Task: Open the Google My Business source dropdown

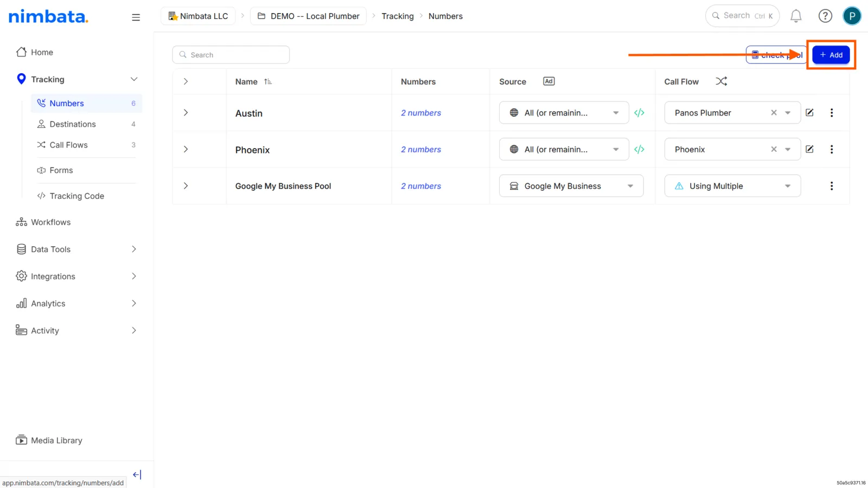Action: pyautogui.click(x=571, y=186)
